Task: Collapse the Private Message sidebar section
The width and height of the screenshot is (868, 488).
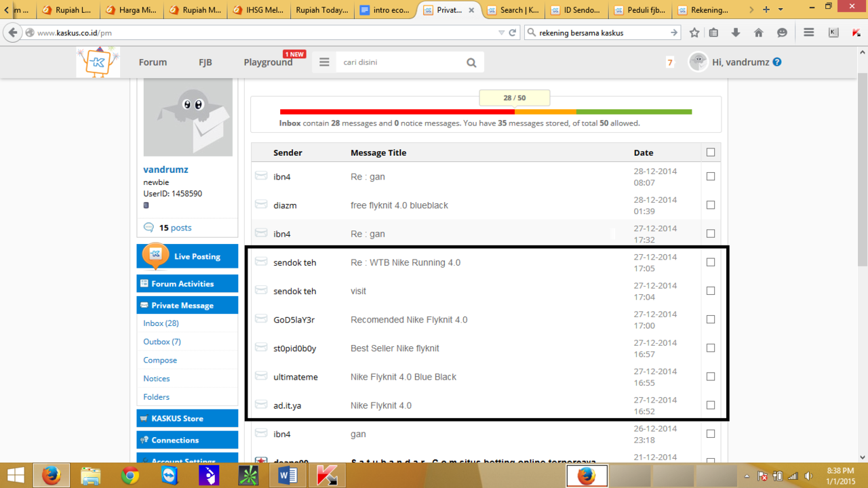Action: pyautogui.click(x=187, y=305)
